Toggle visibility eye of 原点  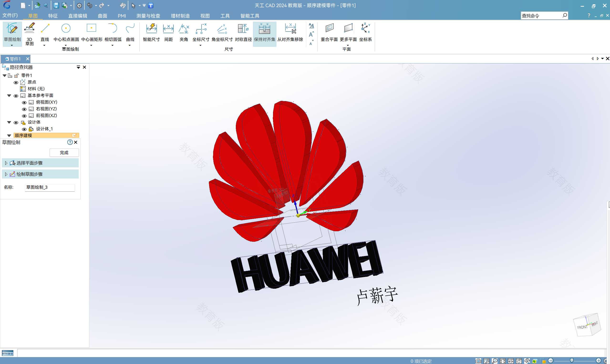[16, 82]
